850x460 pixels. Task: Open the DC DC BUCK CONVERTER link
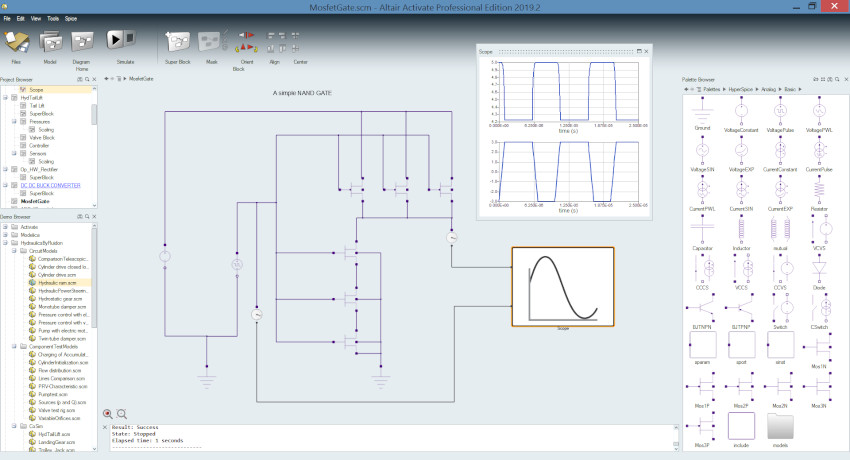tap(50, 185)
